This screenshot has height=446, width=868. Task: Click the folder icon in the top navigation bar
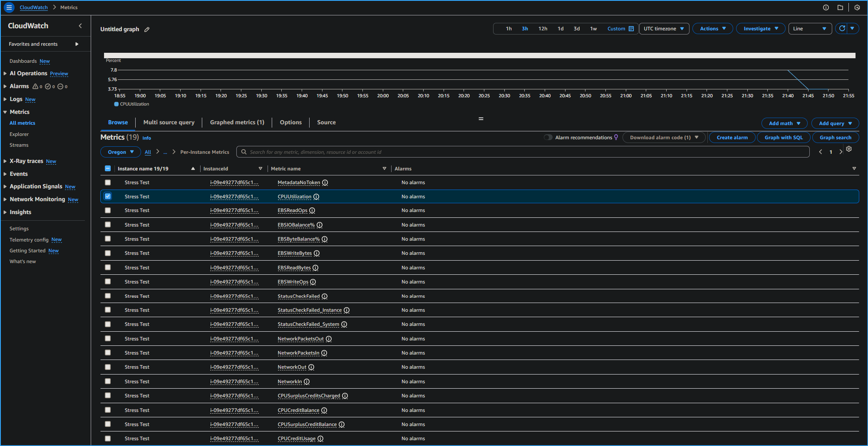pos(841,7)
